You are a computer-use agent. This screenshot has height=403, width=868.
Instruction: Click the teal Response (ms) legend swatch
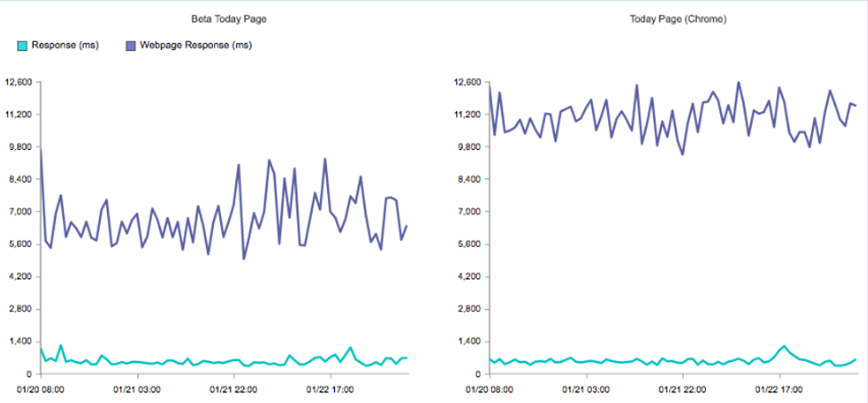tap(22, 45)
